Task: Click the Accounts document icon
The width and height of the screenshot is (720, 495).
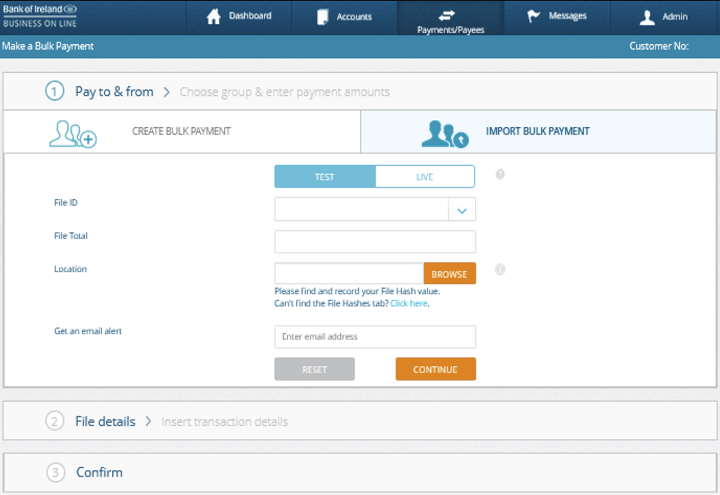Action: tap(322, 17)
